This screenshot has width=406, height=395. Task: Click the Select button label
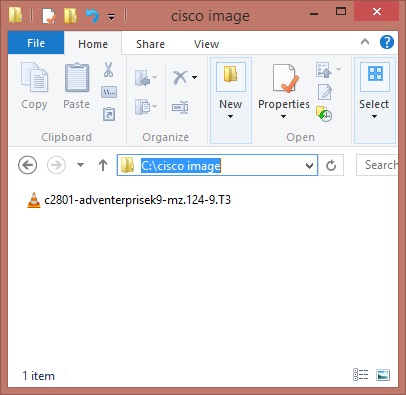click(374, 104)
